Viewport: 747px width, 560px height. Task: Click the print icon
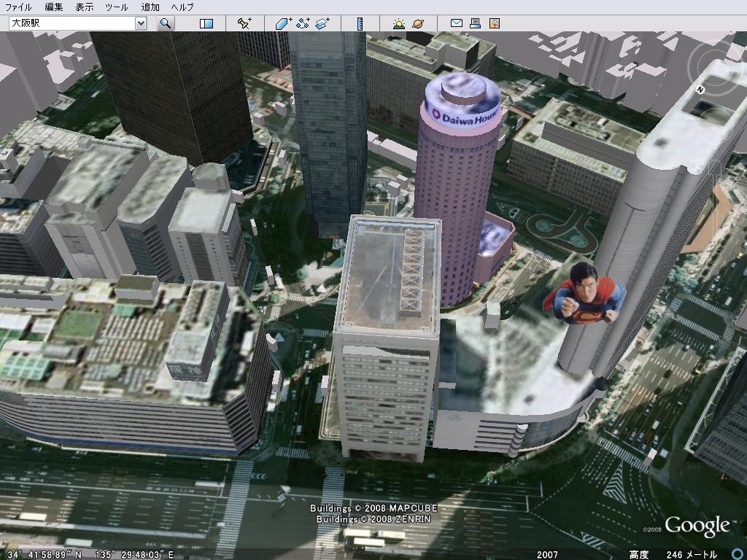point(475,23)
